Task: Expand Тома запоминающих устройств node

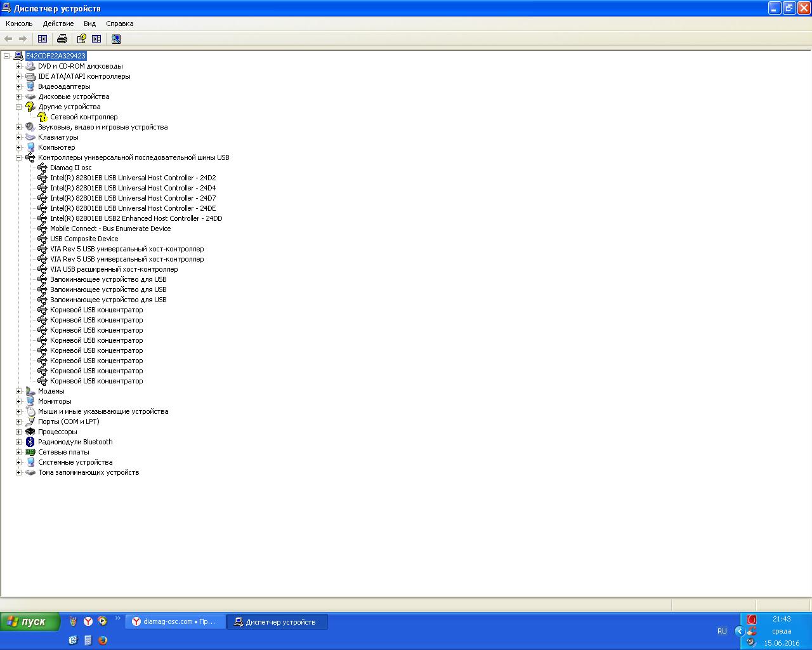Action: pyautogui.click(x=18, y=472)
